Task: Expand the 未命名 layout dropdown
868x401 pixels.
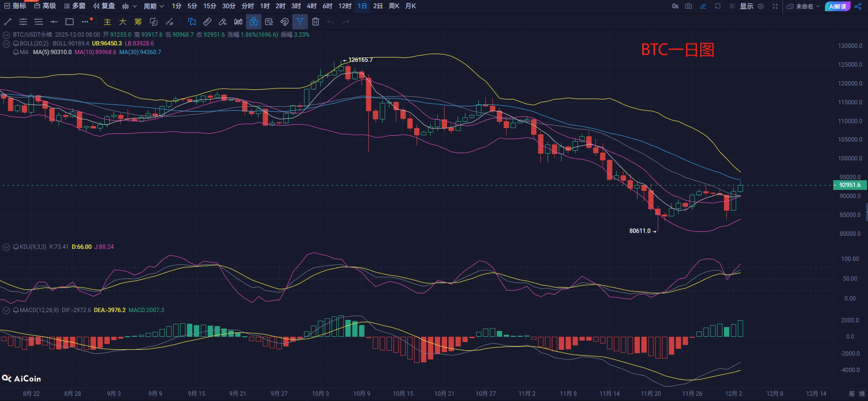Action: point(803,6)
